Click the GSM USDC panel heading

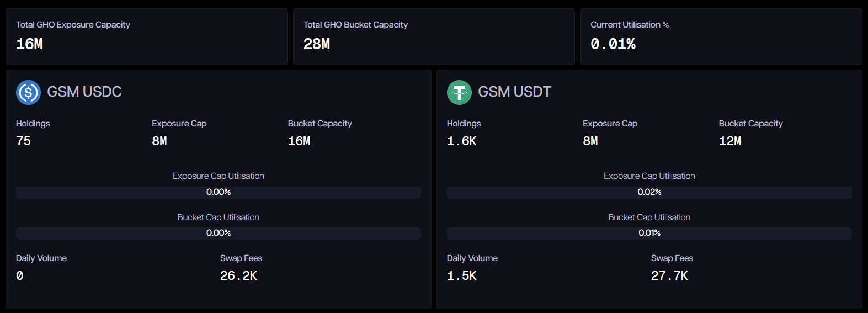(84, 92)
